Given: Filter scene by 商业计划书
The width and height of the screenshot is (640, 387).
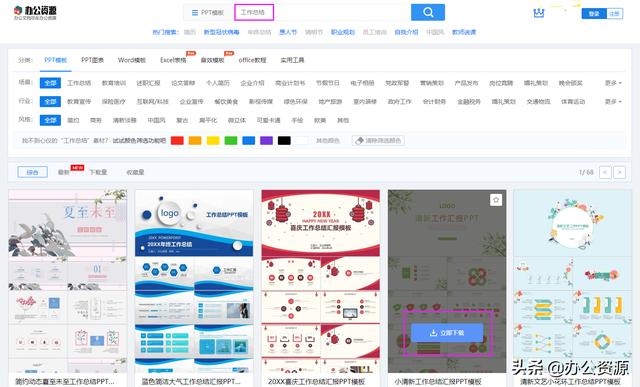Looking at the screenshot, I should [x=290, y=83].
